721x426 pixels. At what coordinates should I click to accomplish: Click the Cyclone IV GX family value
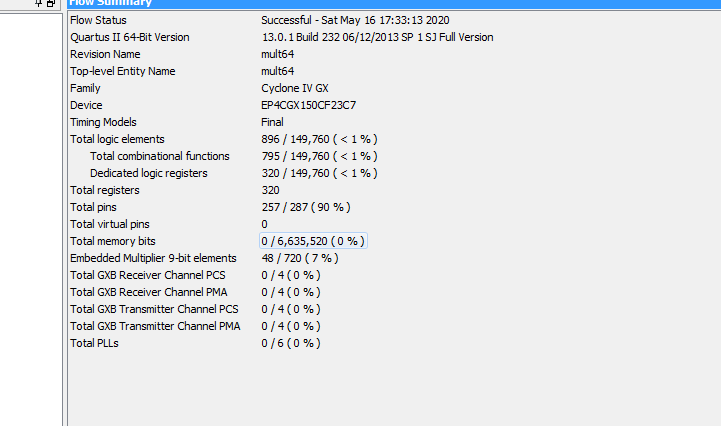[295, 88]
